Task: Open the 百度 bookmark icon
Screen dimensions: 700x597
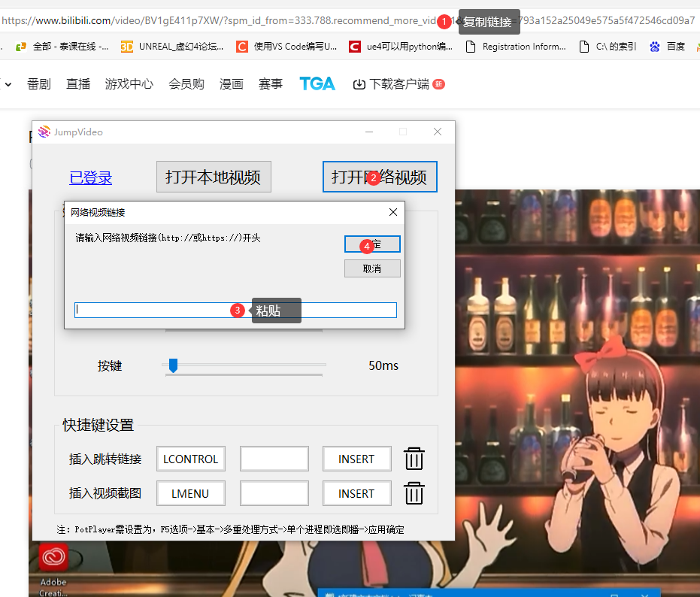Action: point(653,46)
